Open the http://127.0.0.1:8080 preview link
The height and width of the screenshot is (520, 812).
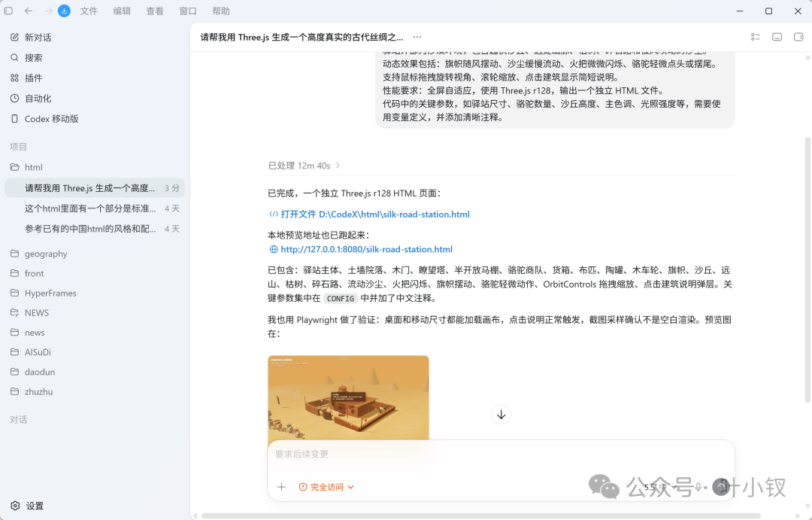pyautogui.click(x=367, y=249)
